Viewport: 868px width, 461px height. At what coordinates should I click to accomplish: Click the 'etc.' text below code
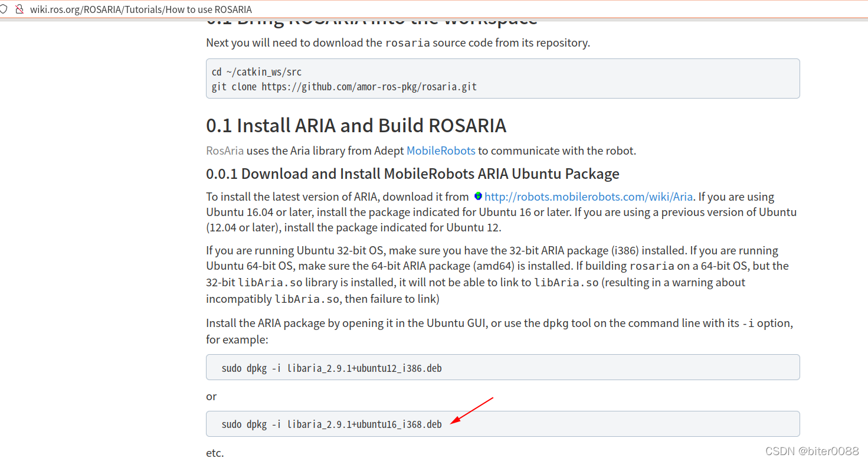point(215,453)
